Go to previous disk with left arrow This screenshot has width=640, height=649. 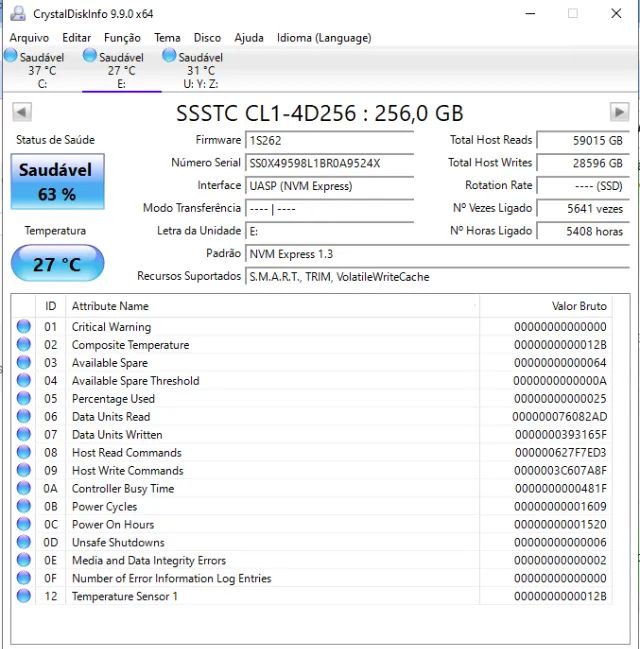coord(22,112)
